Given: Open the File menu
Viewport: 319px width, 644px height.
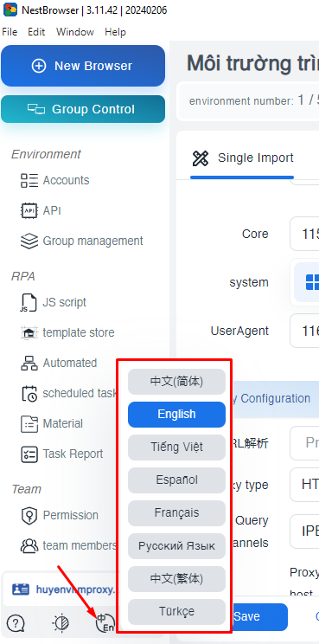Looking at the screenshot, I should pos(10,32).
